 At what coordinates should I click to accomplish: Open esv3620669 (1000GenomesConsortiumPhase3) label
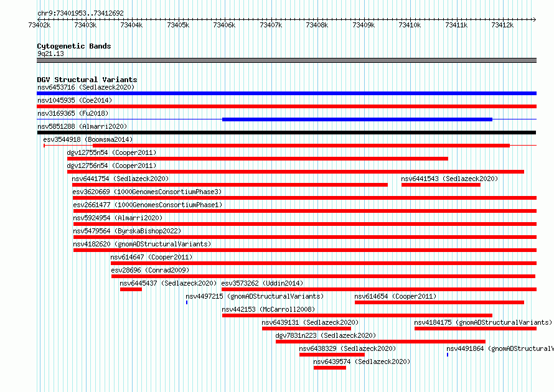(x=147, y=192)
